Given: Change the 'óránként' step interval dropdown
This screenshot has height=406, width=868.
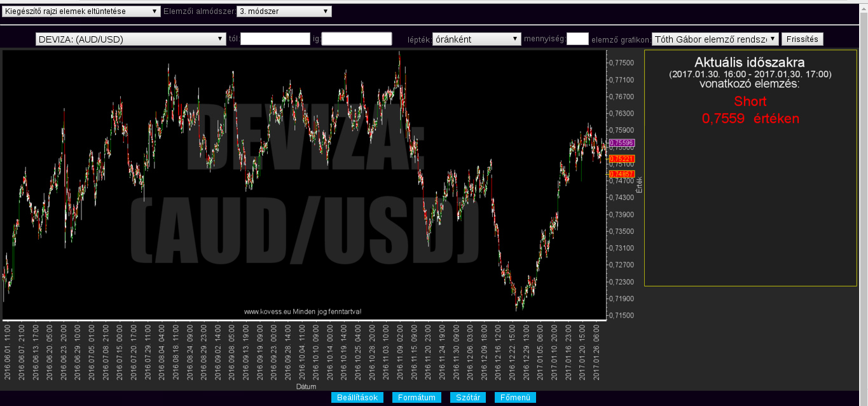Looking at the screenshot, I should coord(476,39).
